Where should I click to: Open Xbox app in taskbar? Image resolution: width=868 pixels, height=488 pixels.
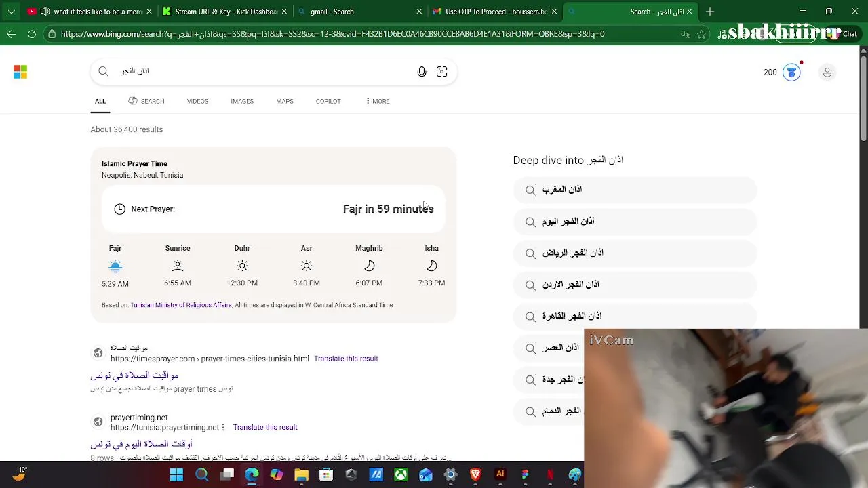coord(401,474)
